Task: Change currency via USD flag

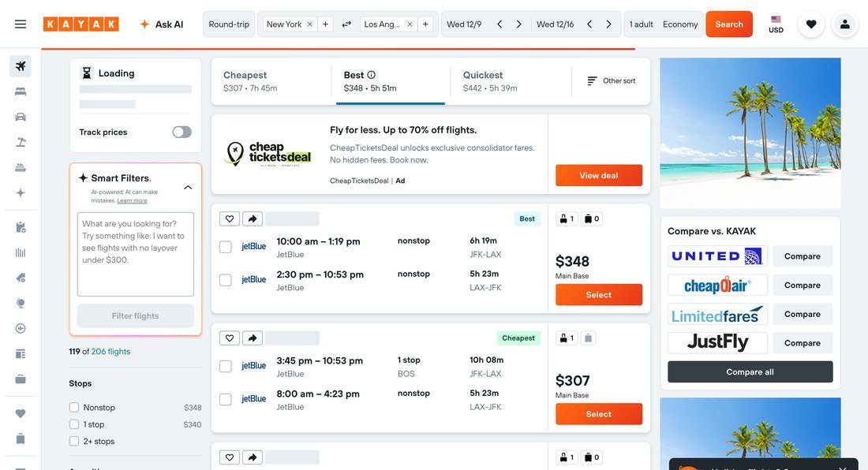Action: coord(776,24)
